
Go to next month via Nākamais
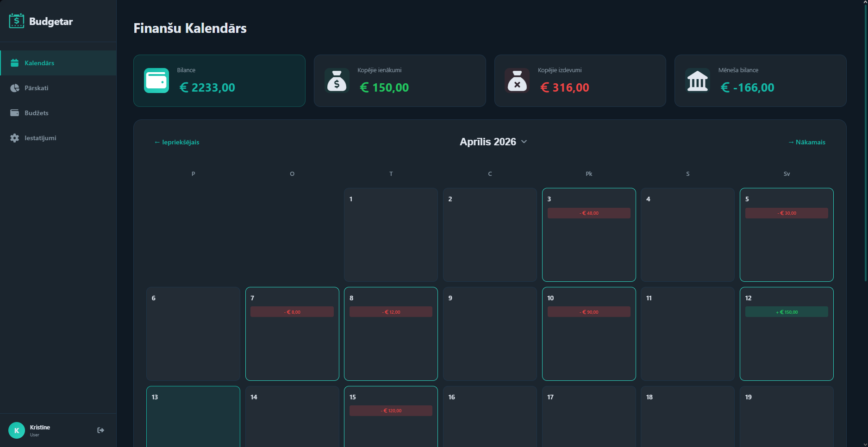tap(807, 142)
